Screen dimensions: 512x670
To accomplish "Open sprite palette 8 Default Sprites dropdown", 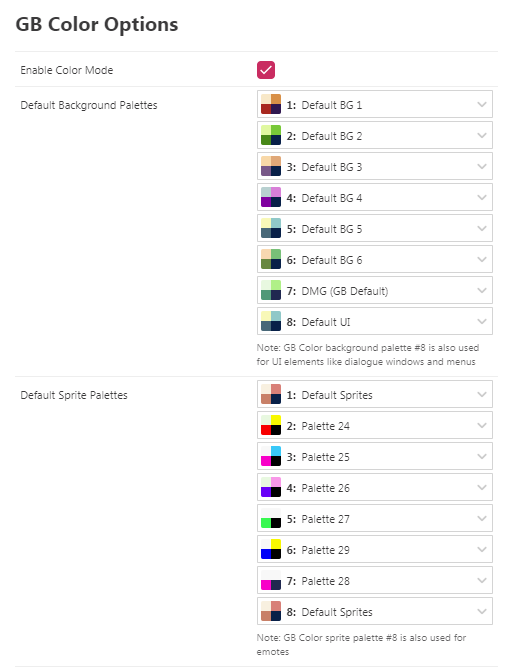I will coord(374,611).
